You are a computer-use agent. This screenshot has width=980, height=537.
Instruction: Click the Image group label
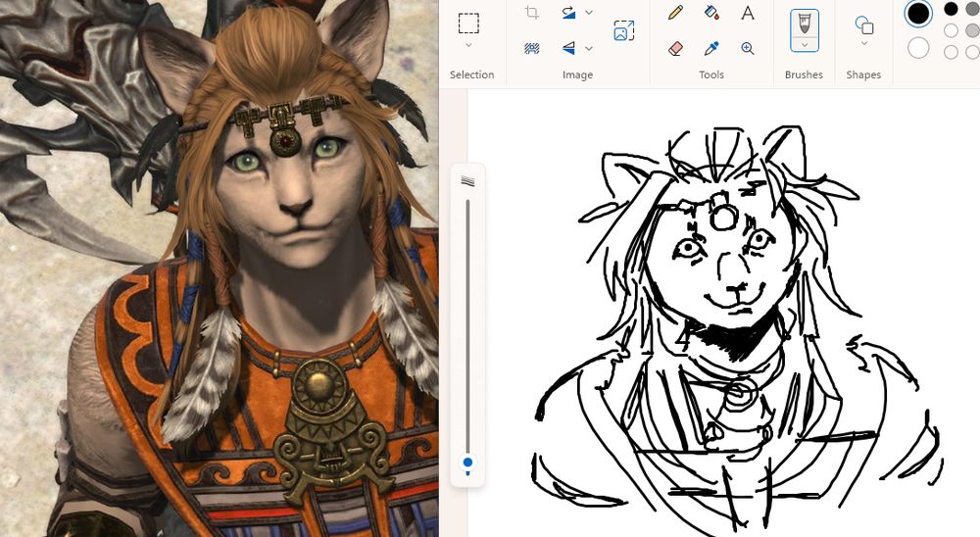tap(577, 75)
